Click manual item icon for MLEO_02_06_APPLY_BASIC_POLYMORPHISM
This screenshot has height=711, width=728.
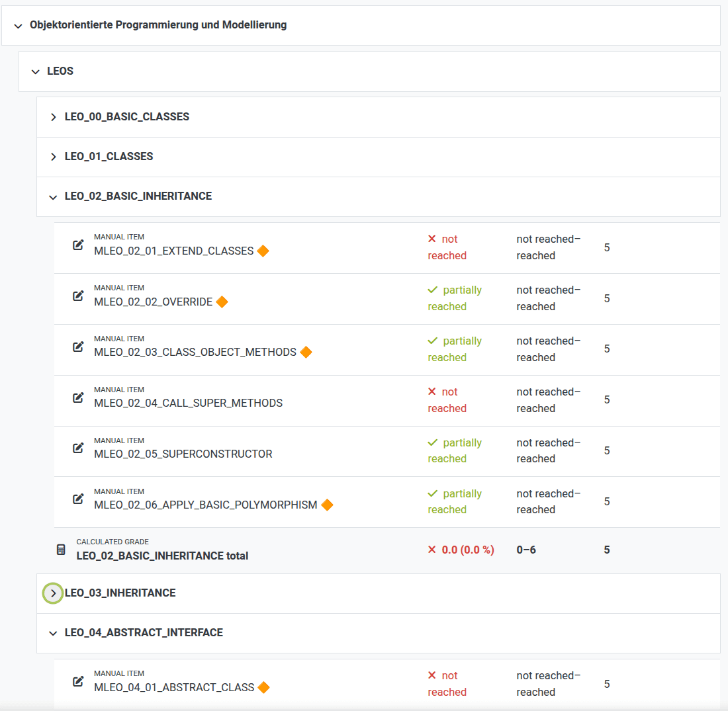click(x=78, y=499)
